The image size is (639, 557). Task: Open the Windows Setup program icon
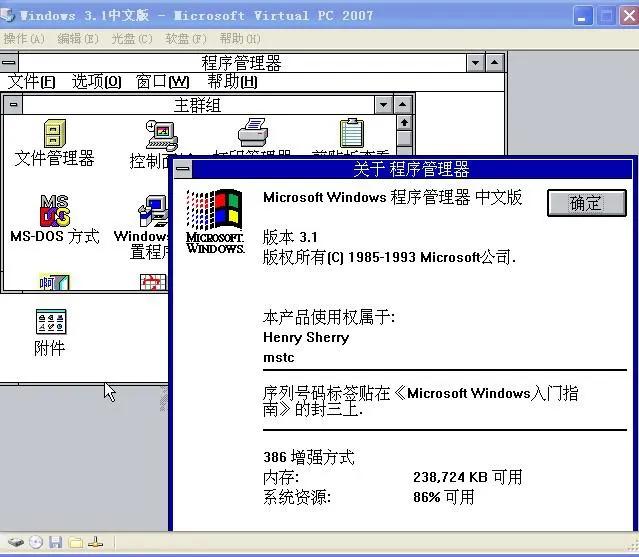153,211
